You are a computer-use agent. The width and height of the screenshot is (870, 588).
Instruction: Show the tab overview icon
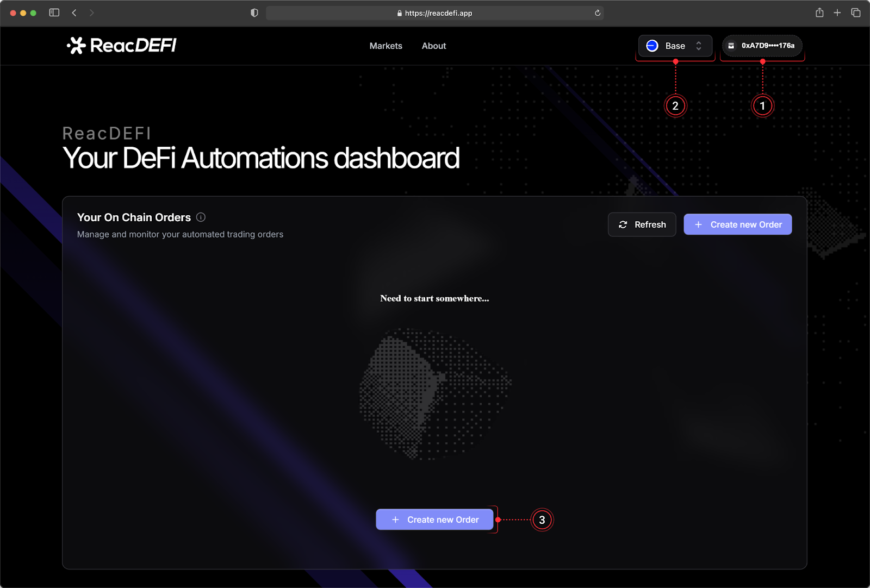click(856, 12)
